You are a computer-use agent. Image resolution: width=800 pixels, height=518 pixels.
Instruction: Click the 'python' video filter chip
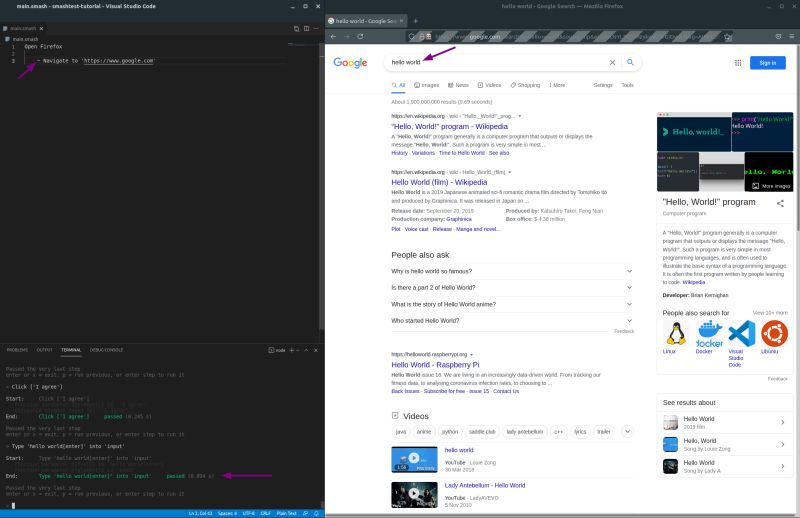tap(449, 432)
